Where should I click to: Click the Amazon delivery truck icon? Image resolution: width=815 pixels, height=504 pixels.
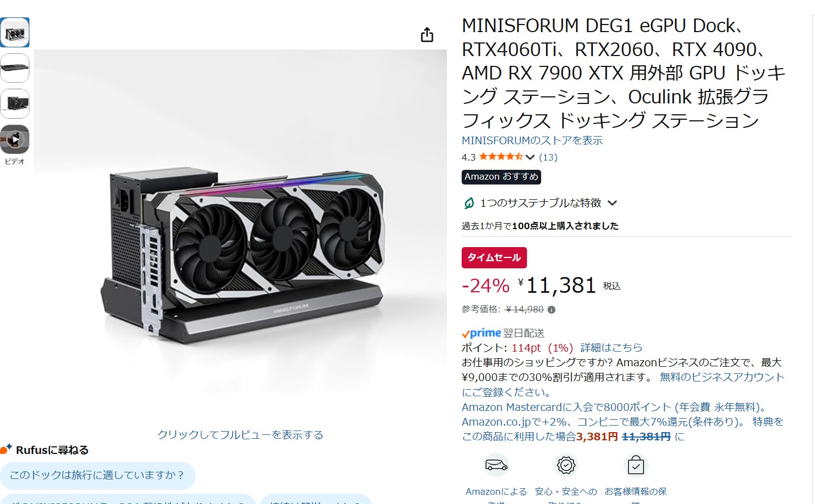coord(496,465)
